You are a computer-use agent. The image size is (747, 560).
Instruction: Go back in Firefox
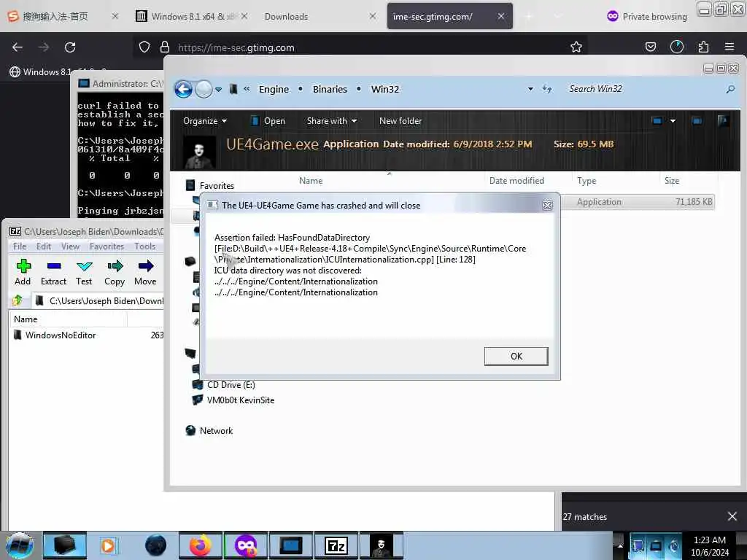pos(18,47)
